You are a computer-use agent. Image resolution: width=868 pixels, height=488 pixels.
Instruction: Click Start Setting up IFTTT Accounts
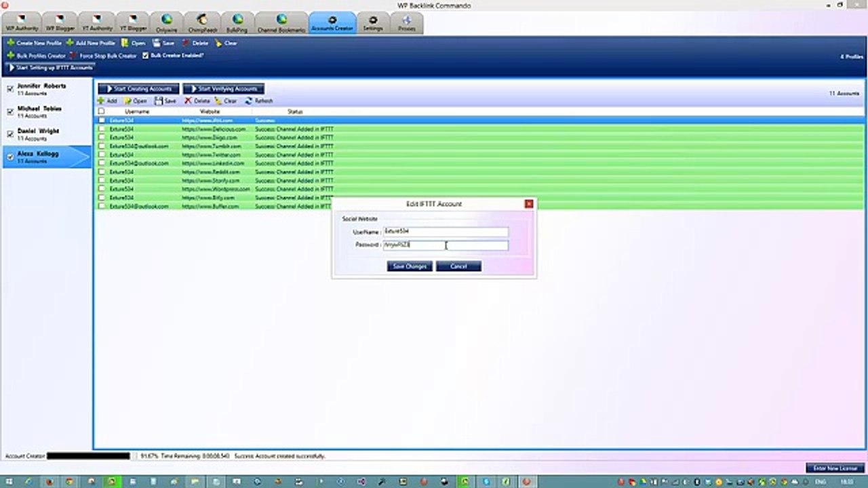click(x=50, y=68)
